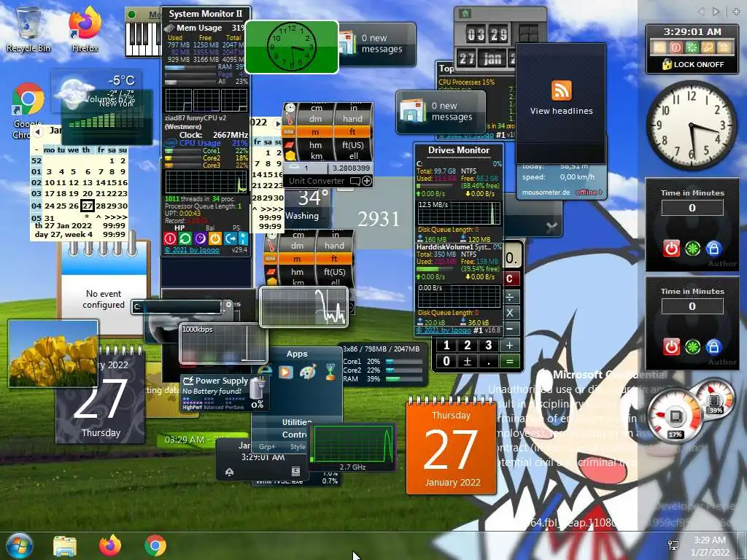The height and width of the screenshot is (560, 747).
Task: Open the Firefox desktop shortcut
Action: (x=85, y=29)
